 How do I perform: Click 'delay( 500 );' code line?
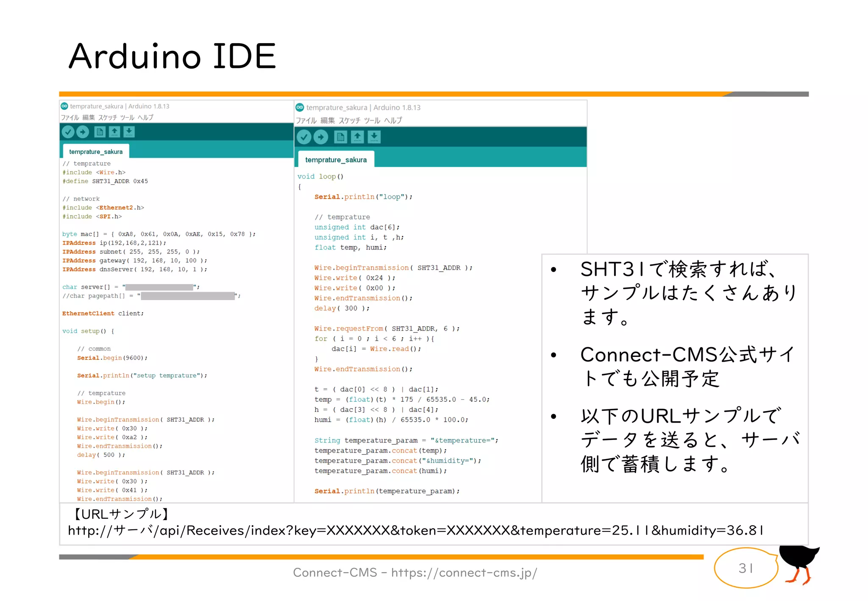click(x=101, y=455)
